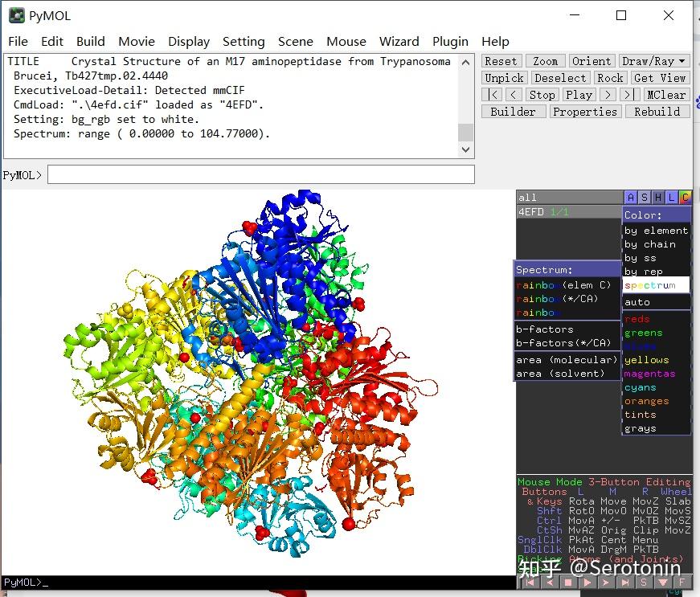Toggle the Rock animation button
700x597 pixels.
tap(610, 78)
